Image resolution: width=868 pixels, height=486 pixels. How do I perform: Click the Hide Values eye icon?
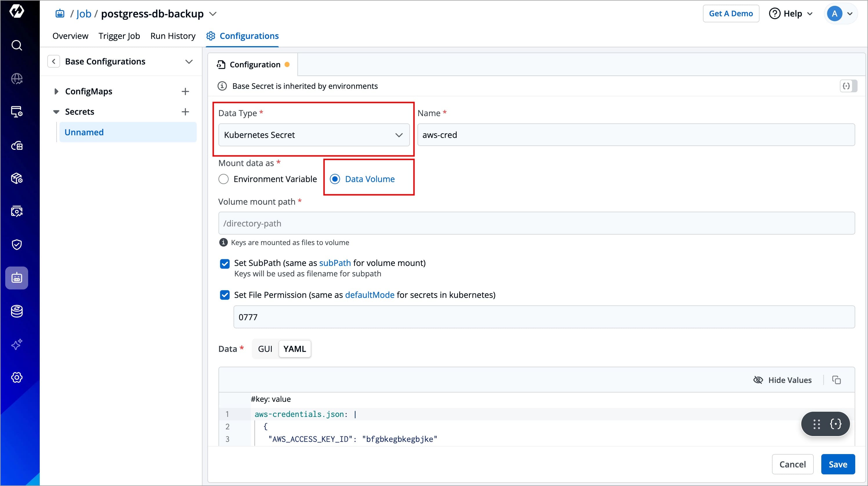(758, 380)
